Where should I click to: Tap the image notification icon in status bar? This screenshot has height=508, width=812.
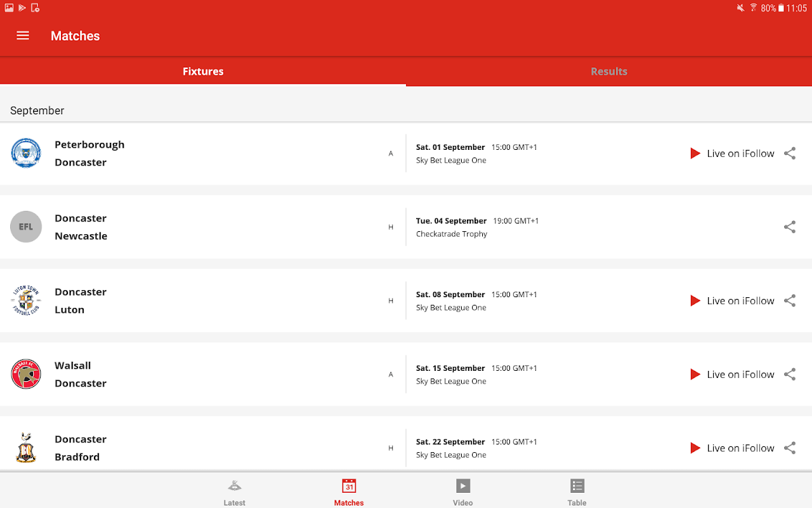[9, 8]
